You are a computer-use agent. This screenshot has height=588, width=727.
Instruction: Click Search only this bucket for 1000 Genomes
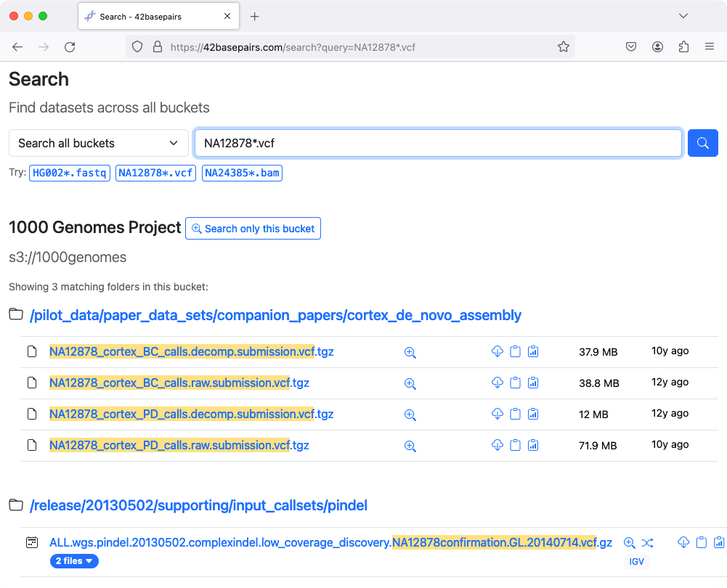253,228
